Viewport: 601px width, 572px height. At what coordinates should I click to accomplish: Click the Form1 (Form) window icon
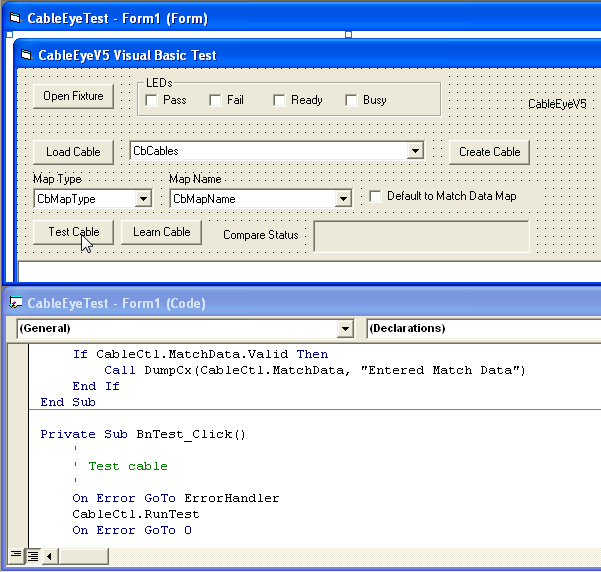point(15,18)
